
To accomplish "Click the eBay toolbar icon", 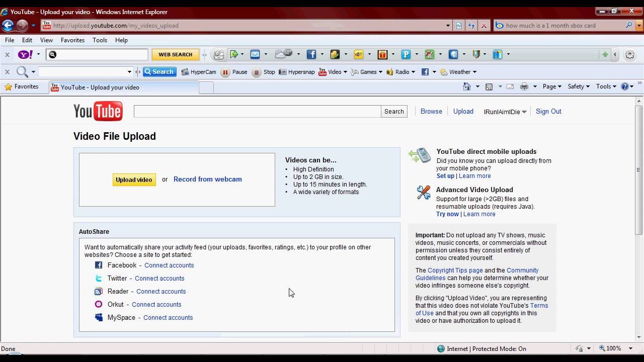I will 359,54.
